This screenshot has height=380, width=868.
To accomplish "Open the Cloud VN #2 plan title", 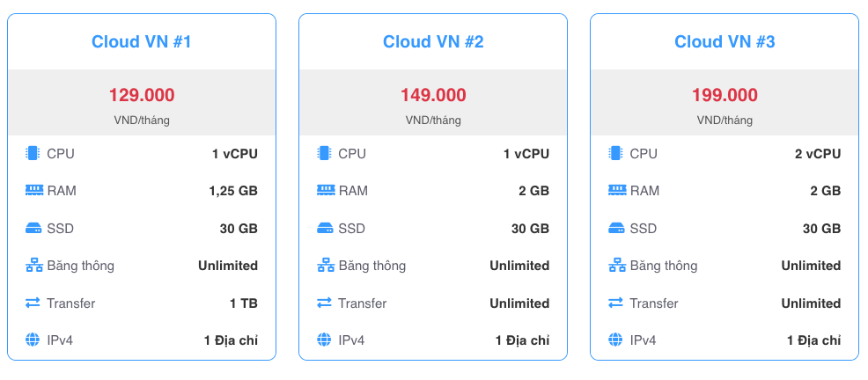I will (433, 42).
